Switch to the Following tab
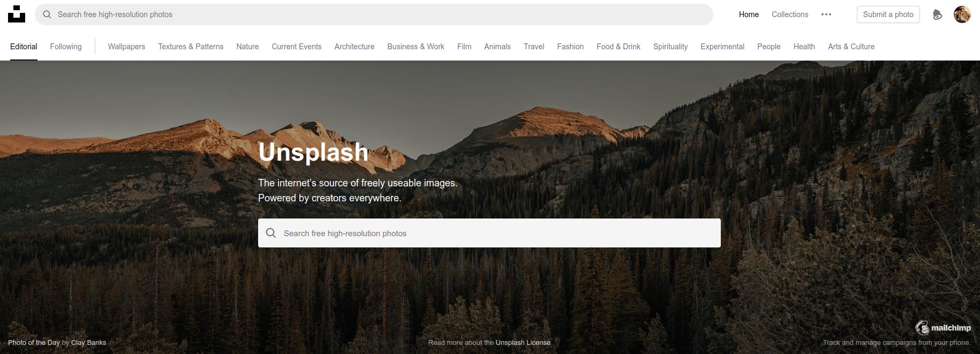This screenshot has width=980, height=354. (66, 47)
